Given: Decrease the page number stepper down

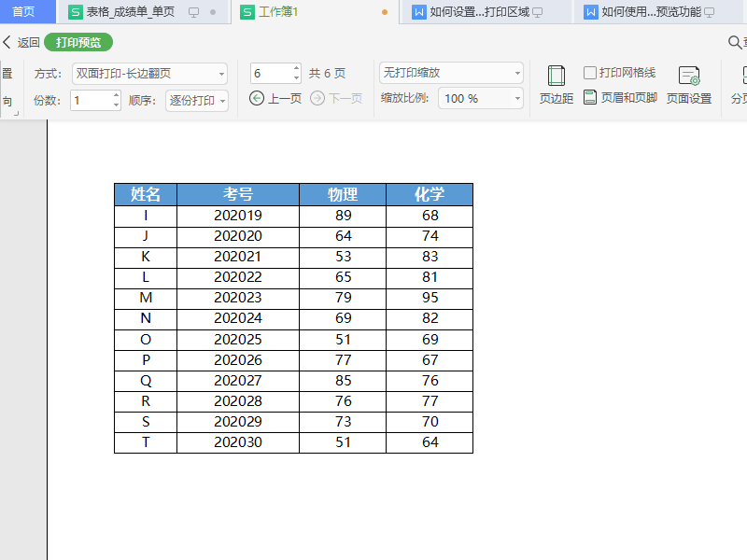Looking at the screenshot, I should pos(296,78).
